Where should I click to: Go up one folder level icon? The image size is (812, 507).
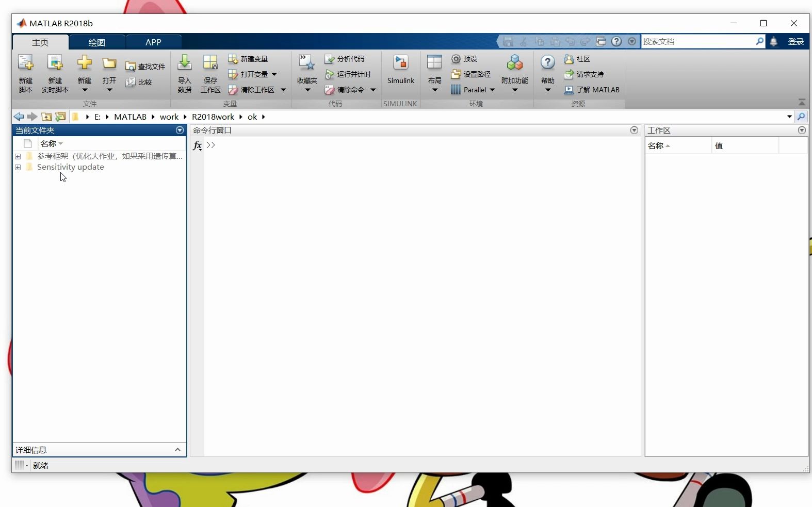[46, 117]
